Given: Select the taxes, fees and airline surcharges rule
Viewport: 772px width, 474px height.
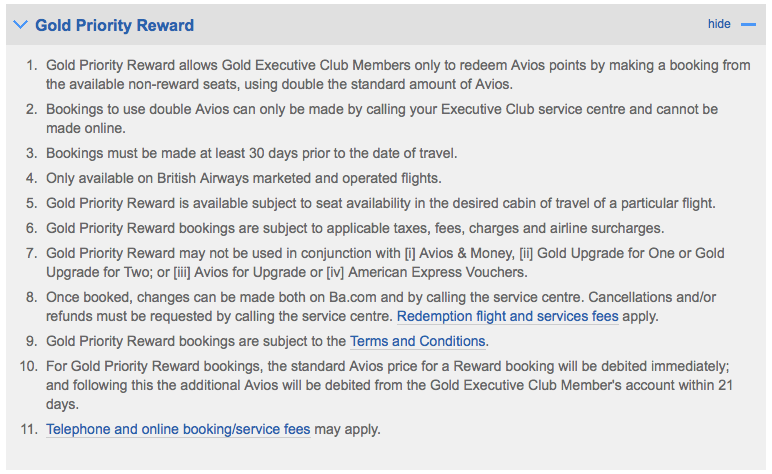Looking at the screenshot, I should 354,228.
